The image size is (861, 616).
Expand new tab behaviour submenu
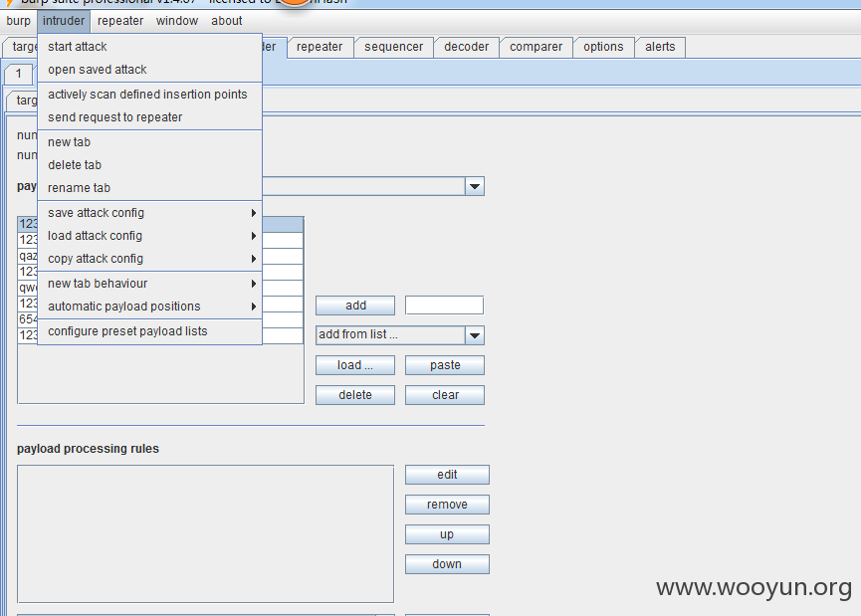point(149,284)
